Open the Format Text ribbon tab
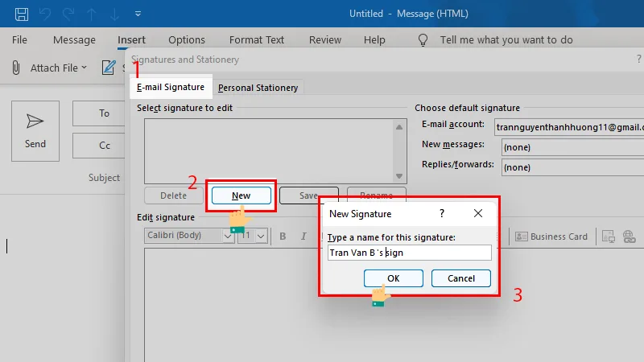Image resolution: width=644 pixels, height=362 pixels. pos(257,40)
